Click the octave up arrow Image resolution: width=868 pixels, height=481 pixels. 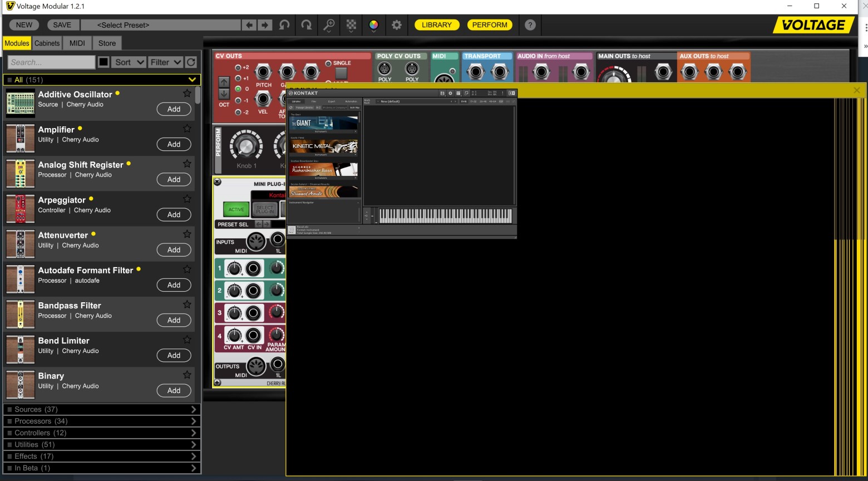pos(224,82)
